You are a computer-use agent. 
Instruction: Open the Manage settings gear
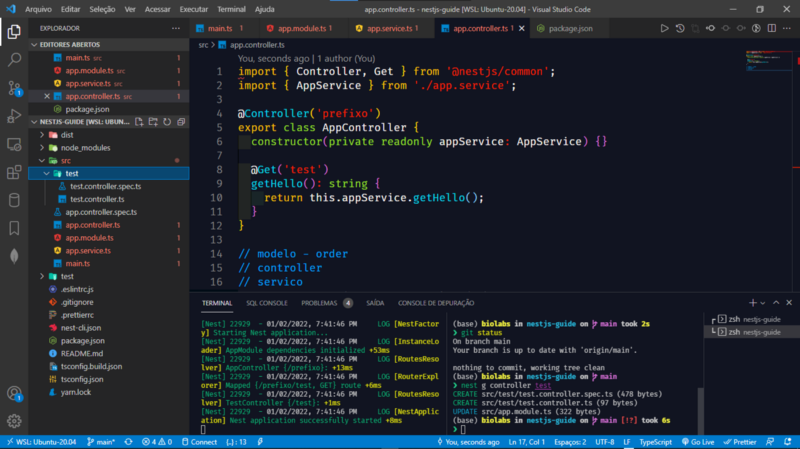(14, 421)
